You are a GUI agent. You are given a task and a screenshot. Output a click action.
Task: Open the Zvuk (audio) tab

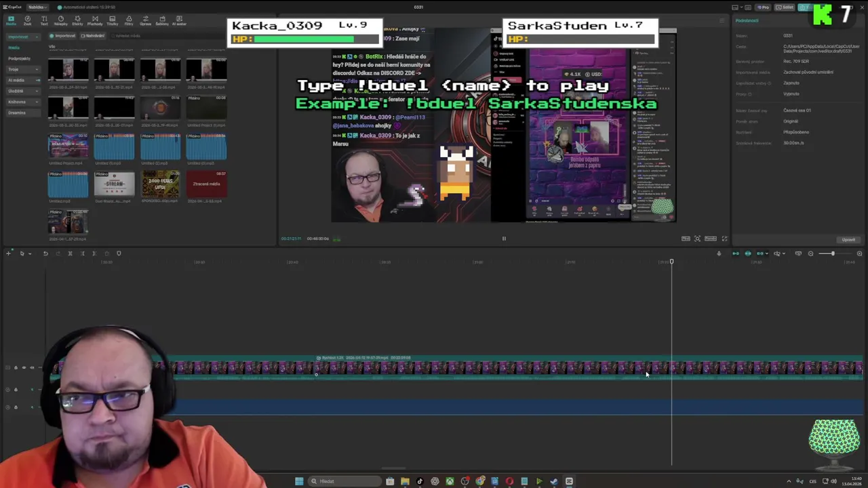[27, 20]
